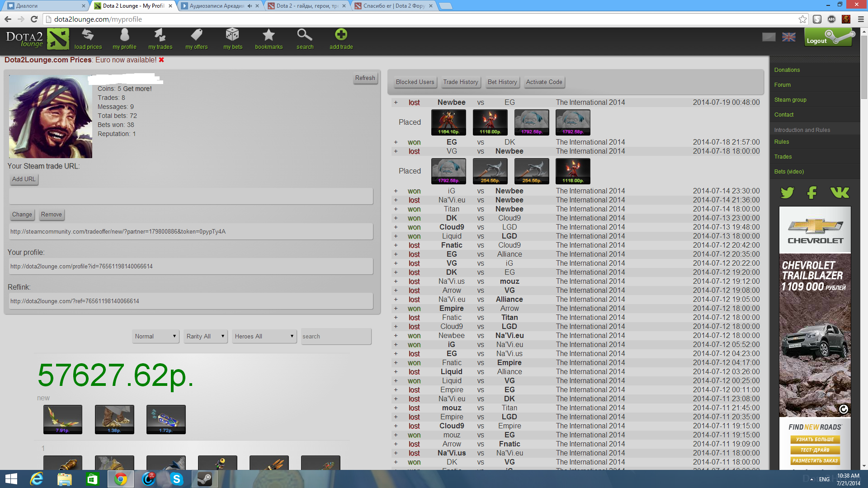This screenshot has height=488, width=868.
Task: Open the Bet History tab
Action: [x=502, y=82]
